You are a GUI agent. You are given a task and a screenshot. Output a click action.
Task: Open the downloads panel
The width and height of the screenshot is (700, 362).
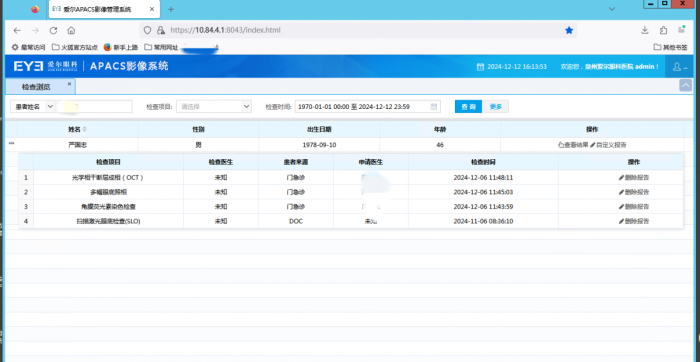(645, 30)
